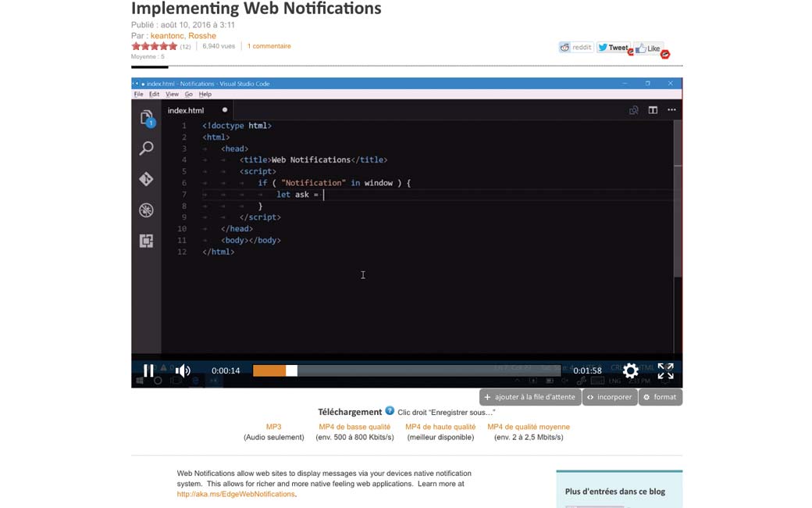Mute the video volume
Screen dimensions: 812x508
click(183, 370)
